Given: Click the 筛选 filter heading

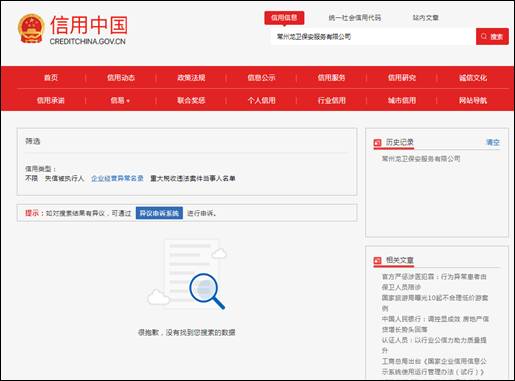Looking at the screenshot, I should pos(33,141).
